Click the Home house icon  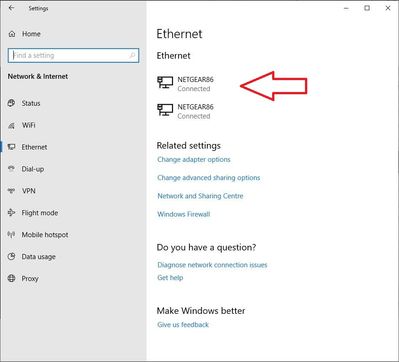pyautogui.click(x=12, y=34)
